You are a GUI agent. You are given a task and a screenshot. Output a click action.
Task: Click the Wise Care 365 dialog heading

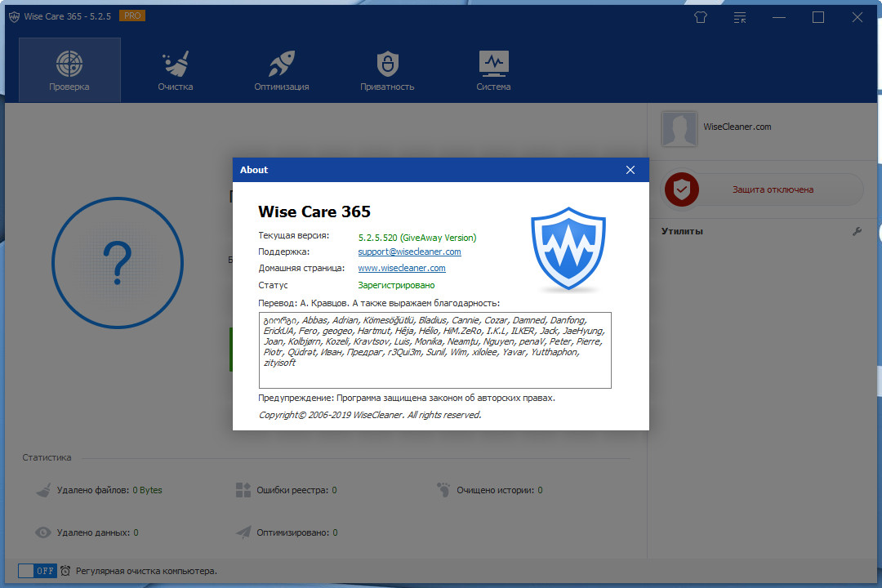click(314, 212)
